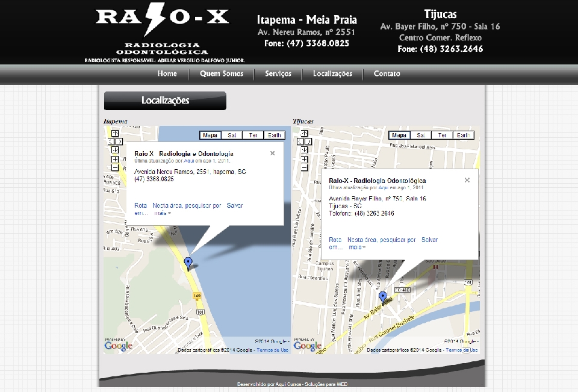The width and height of the screenshot is (578, 392).
Task: Go to the Contato page
Action: [387, 74]
